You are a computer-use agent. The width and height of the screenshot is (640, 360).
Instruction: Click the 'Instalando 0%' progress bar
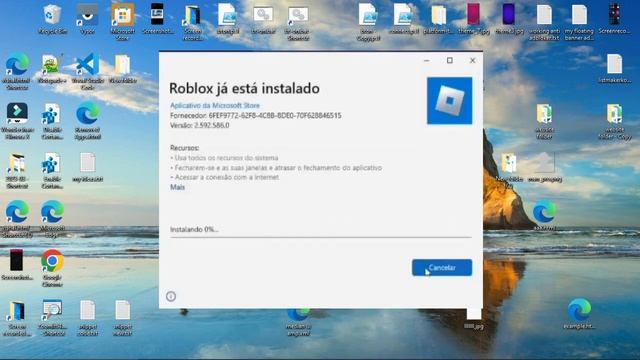click(321, 237)
